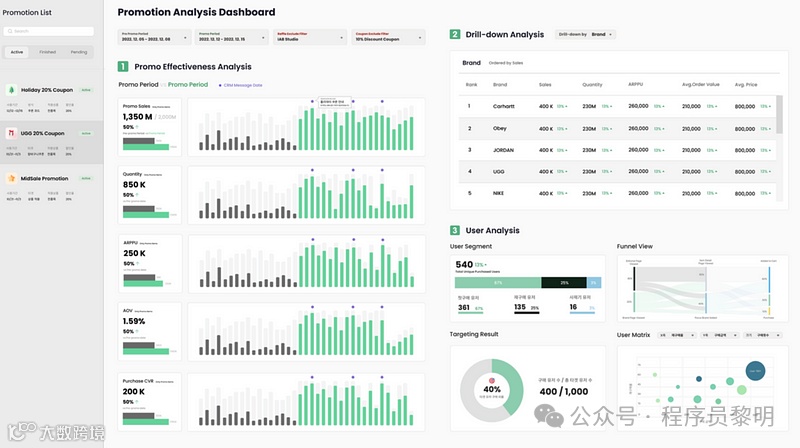Click the UGG brand table row
The height and width of the screenshot is (448, 800).
click(617, 171)
